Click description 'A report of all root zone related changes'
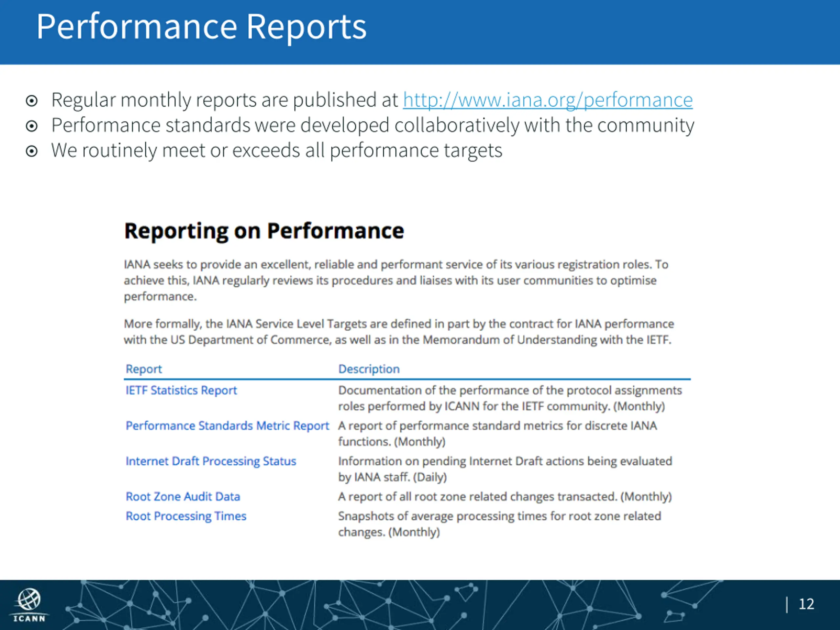 (505, 496)
